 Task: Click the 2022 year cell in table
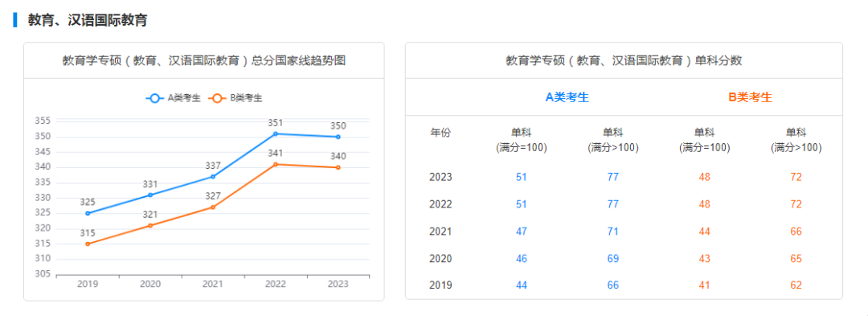[x=440, y=204]
